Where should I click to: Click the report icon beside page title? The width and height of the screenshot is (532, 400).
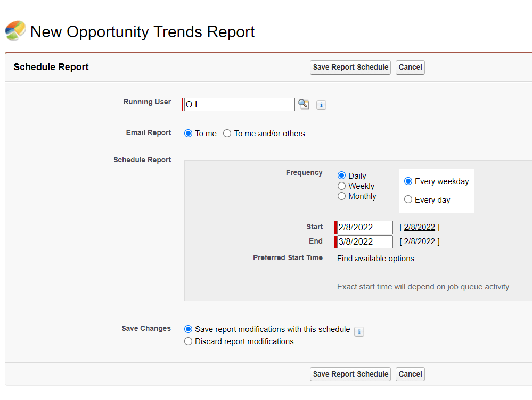pyautogui.click(x=15, y=31)
